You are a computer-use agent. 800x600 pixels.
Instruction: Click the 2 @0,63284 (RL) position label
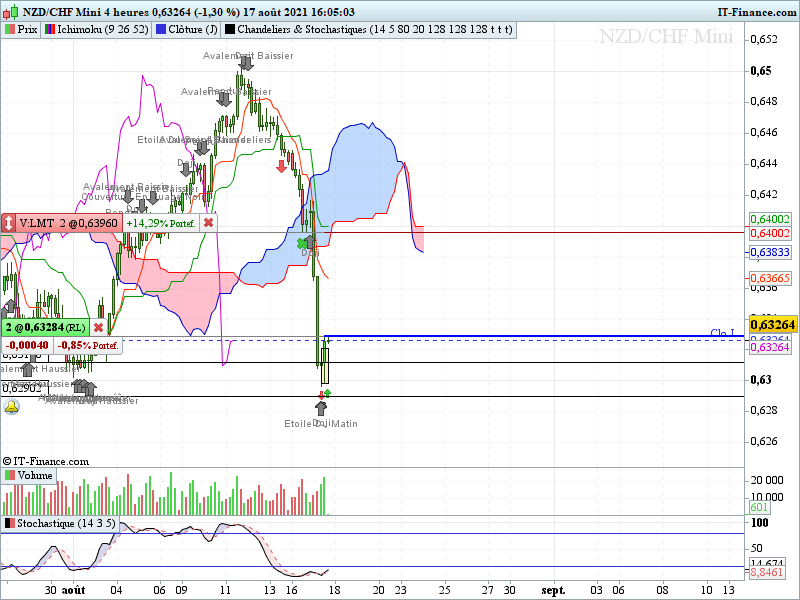(x=45, y=327)
